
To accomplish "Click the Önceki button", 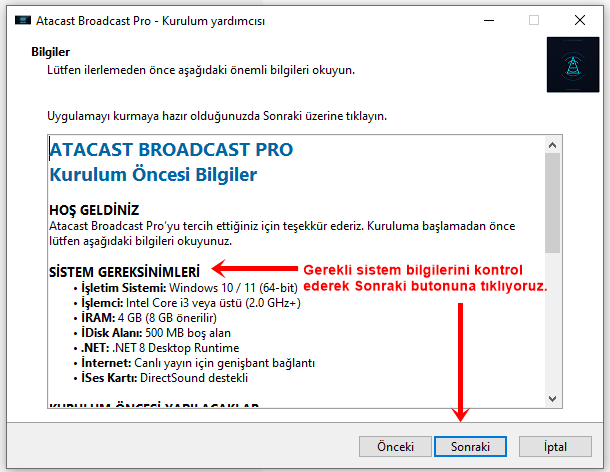I will click(395, 446).
